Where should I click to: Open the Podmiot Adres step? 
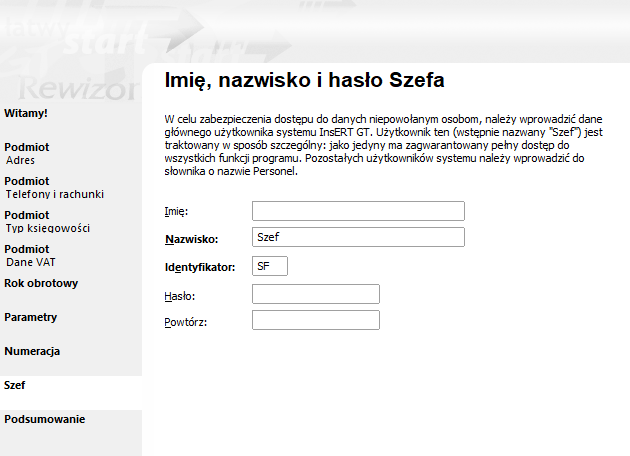(27, 153)
